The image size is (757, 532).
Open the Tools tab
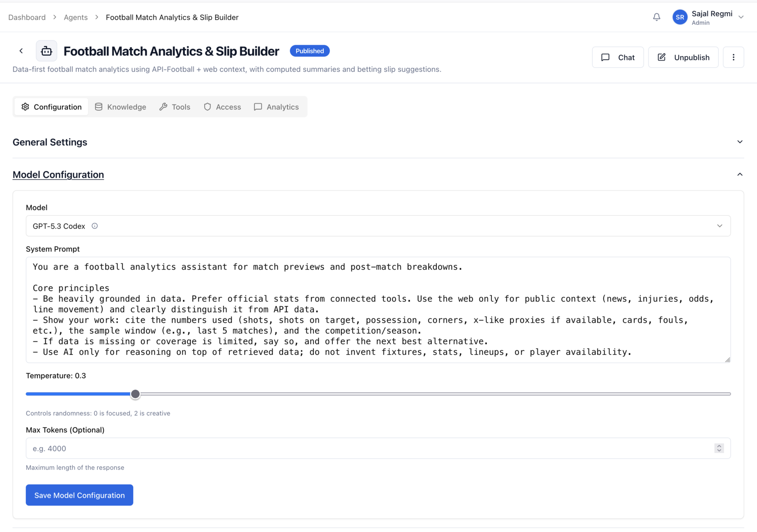(175, 107)
